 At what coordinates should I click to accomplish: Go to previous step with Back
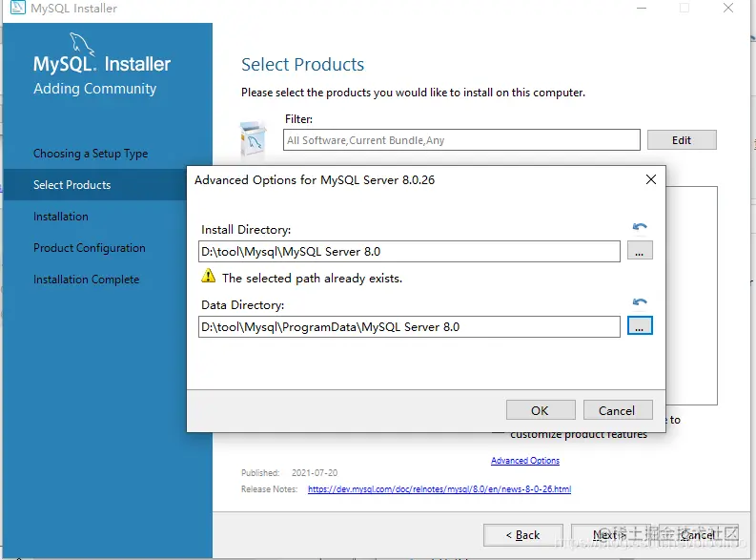[523, 535]
